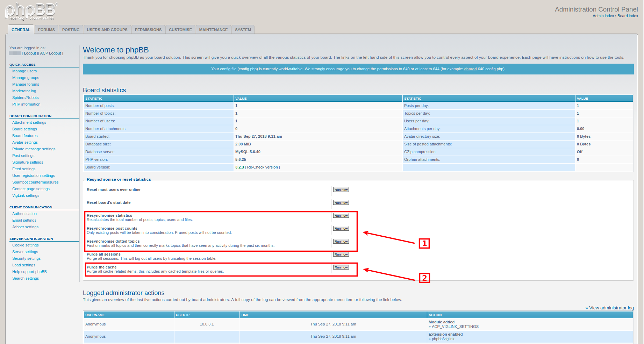The image size is (644, 344).
Task: Click the phpbb/viglink action text
Action: click(443, 339)
